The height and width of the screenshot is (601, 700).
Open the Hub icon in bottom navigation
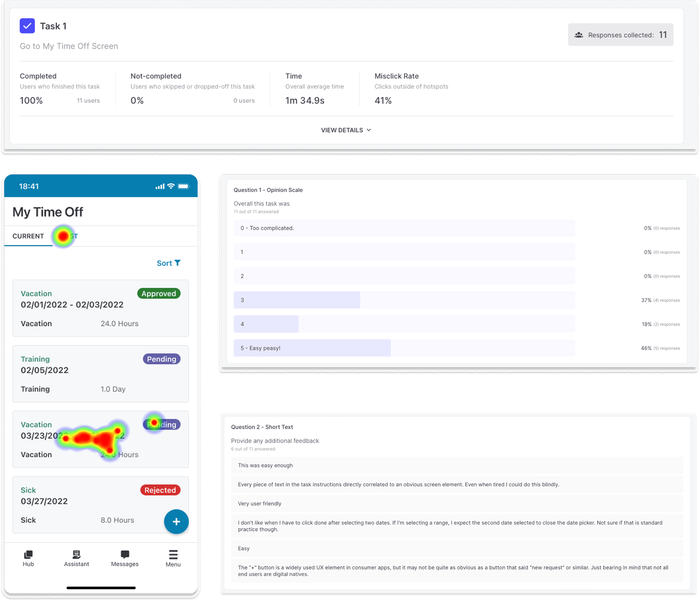[28, 555]
